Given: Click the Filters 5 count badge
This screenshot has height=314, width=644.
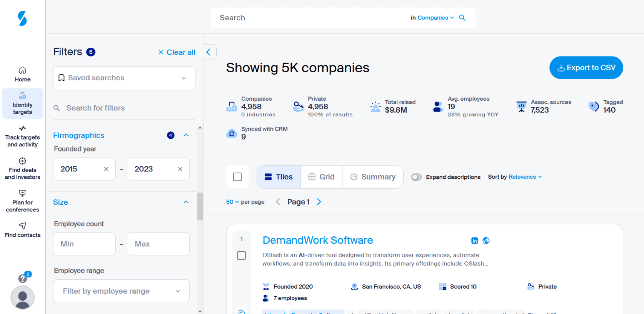Looking at the screenshot, I should (91, 52).
